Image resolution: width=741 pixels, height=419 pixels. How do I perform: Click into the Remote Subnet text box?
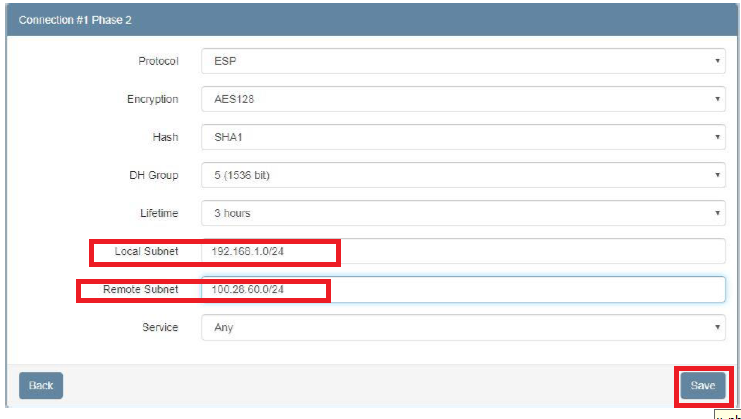(x=460, y=289)
